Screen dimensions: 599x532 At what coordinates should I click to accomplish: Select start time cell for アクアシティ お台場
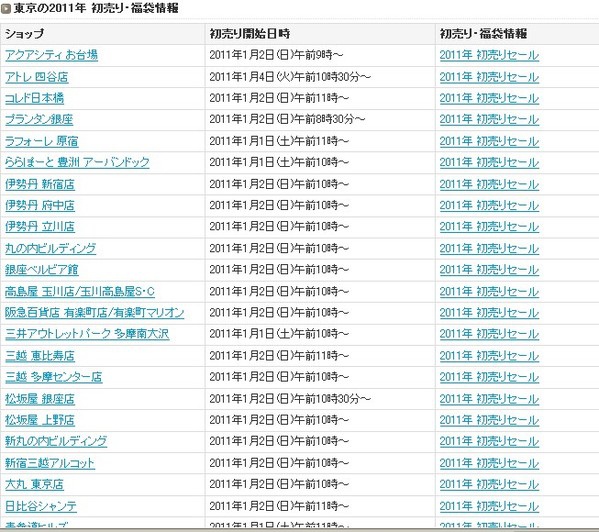click(320, 55)
